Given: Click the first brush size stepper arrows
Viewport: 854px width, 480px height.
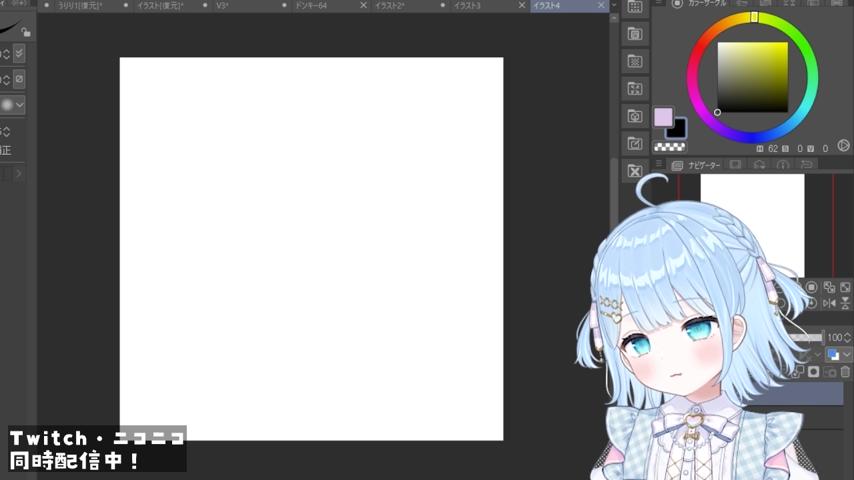Looking at the screenshot, I should pyautogui.click(x=5, y=54).
